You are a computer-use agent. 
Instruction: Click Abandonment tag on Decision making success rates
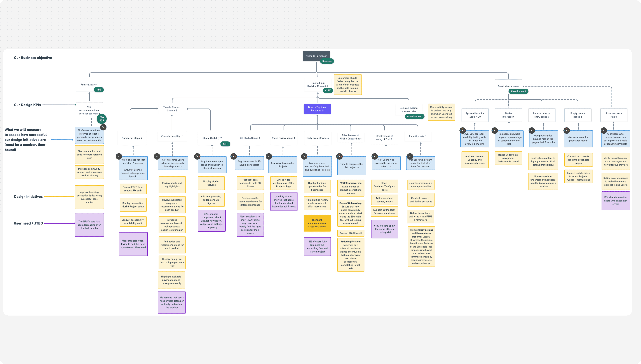pos(414,116)
